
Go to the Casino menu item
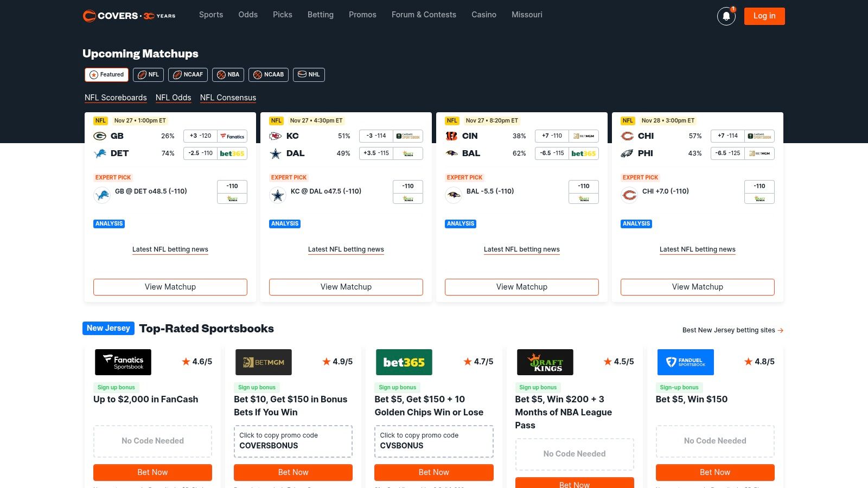pos(483,15)
